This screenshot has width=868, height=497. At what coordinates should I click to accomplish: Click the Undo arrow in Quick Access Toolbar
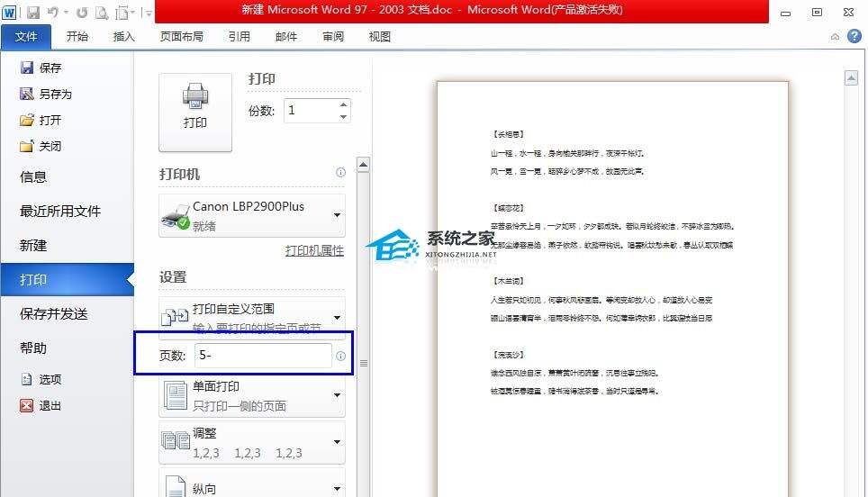53,13
